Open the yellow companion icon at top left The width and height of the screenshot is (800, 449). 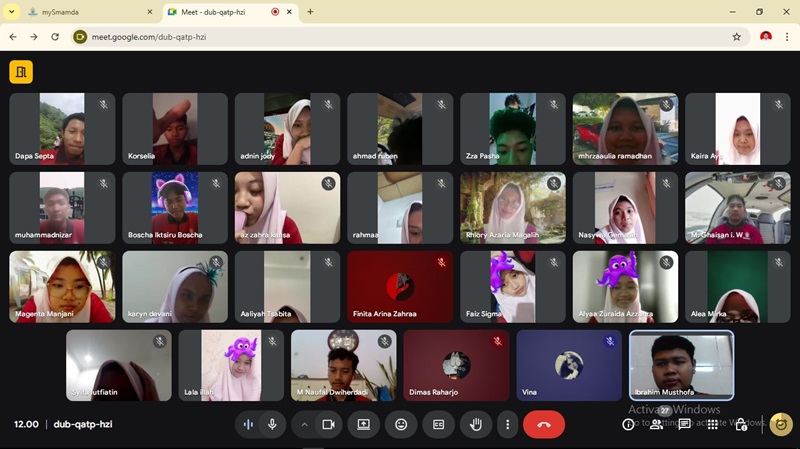tap(20, 71)
